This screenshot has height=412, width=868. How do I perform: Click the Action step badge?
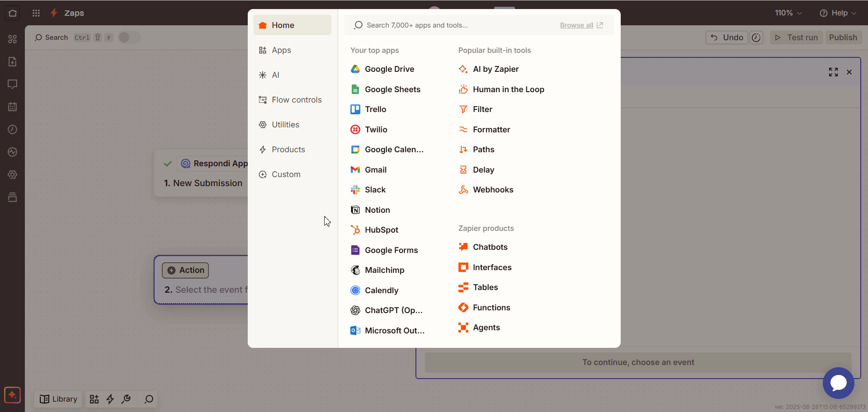185,270
